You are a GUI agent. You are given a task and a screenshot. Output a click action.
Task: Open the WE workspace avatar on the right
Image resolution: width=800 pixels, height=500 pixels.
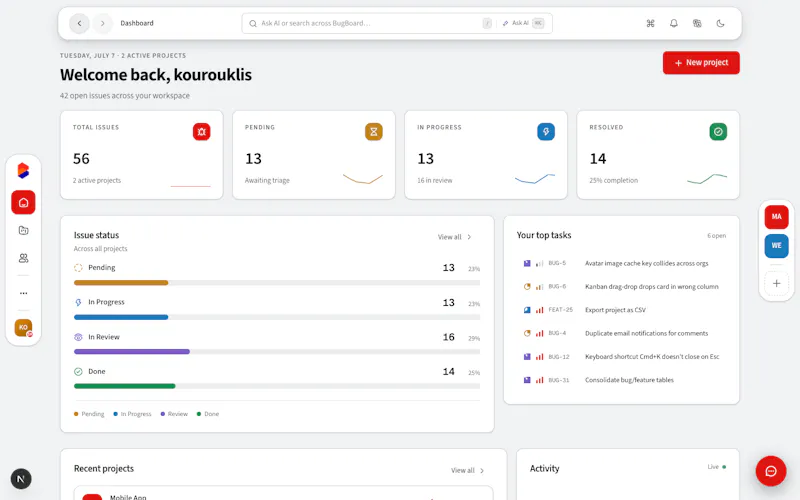[x=777, y=245]
